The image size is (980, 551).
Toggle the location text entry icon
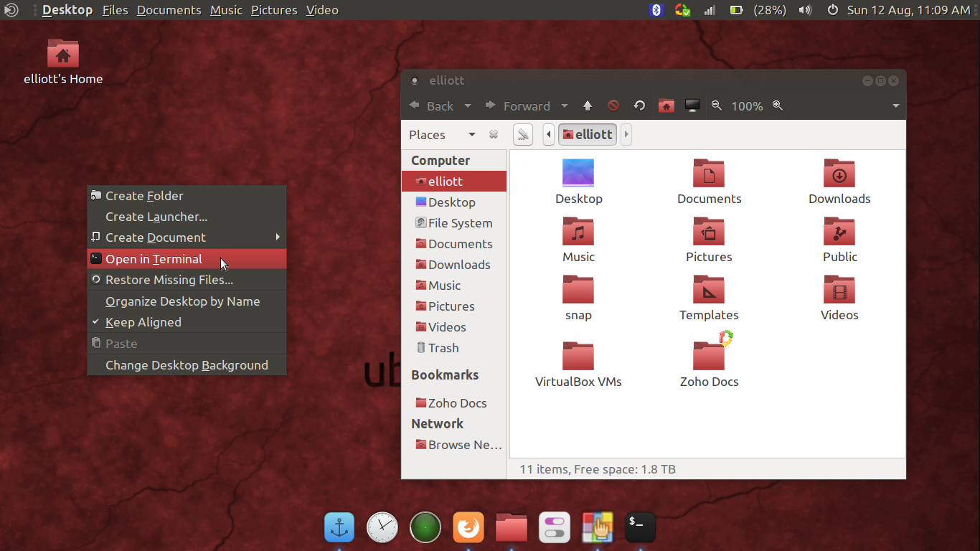pos(523,134)
